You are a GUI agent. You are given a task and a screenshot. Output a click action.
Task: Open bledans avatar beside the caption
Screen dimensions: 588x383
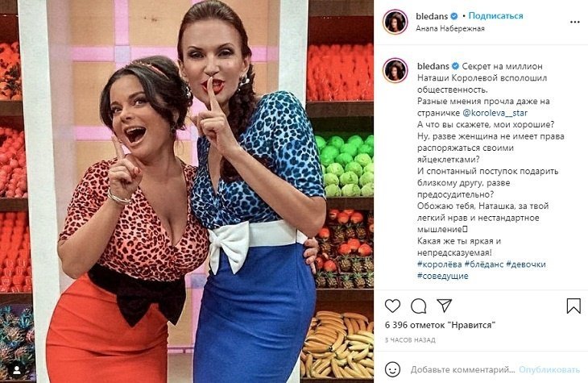click(395, 71)
